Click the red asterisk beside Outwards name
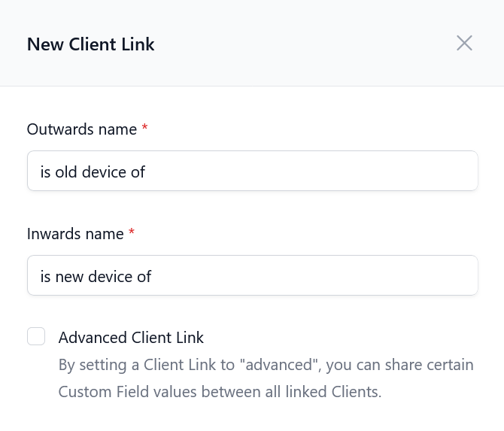This screenshot has width=504, height=431. point(144,129)
